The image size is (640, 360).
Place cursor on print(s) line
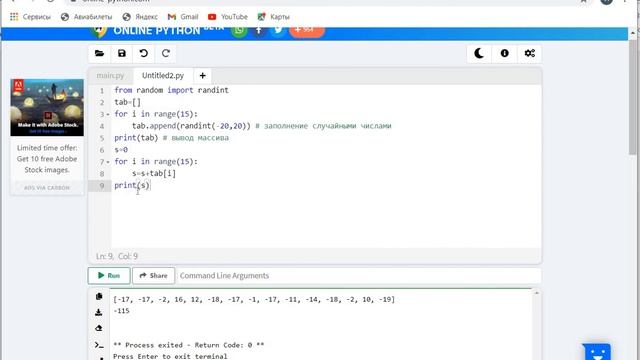coord(132,185)
